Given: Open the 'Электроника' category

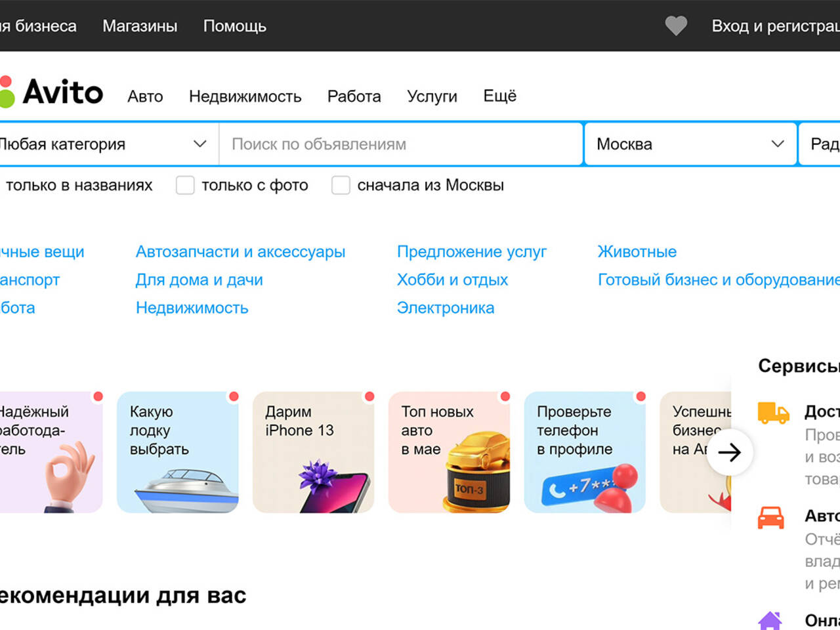Looking at the screenshot, I should coord(446,308).
